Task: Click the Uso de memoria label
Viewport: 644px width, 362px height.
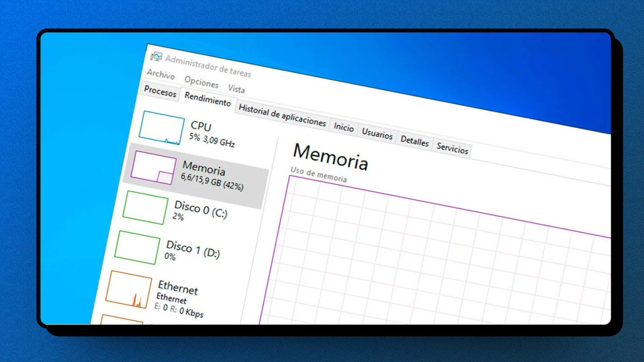Action: point(319,174)
